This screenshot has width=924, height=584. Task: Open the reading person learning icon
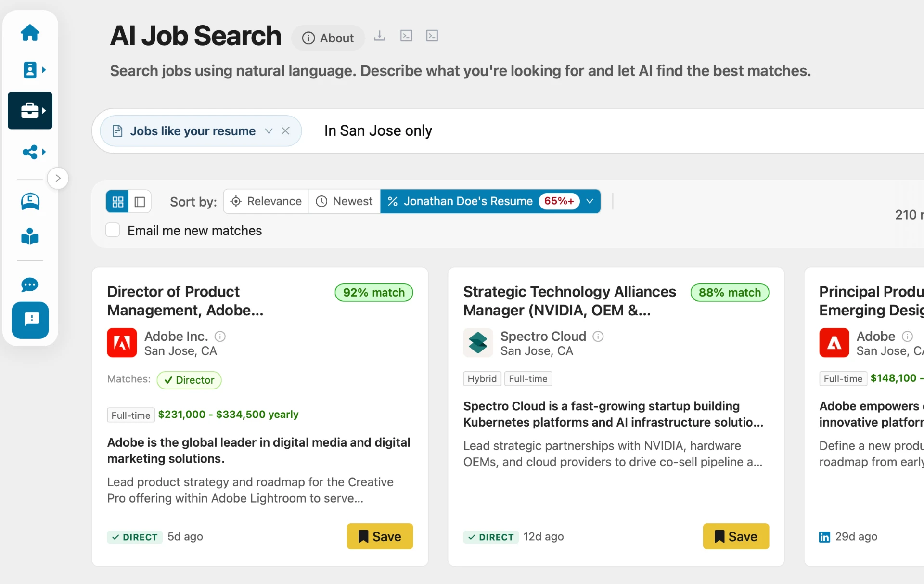point(30,236)
